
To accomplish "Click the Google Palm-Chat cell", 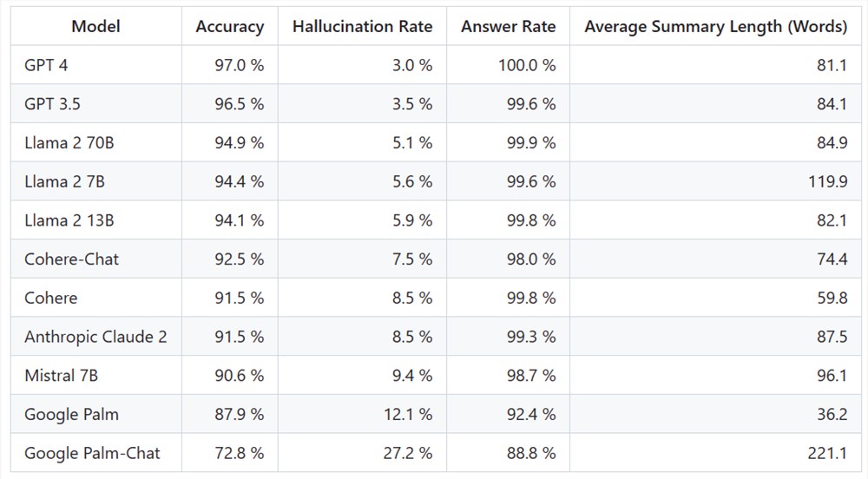I will (92, 453).
